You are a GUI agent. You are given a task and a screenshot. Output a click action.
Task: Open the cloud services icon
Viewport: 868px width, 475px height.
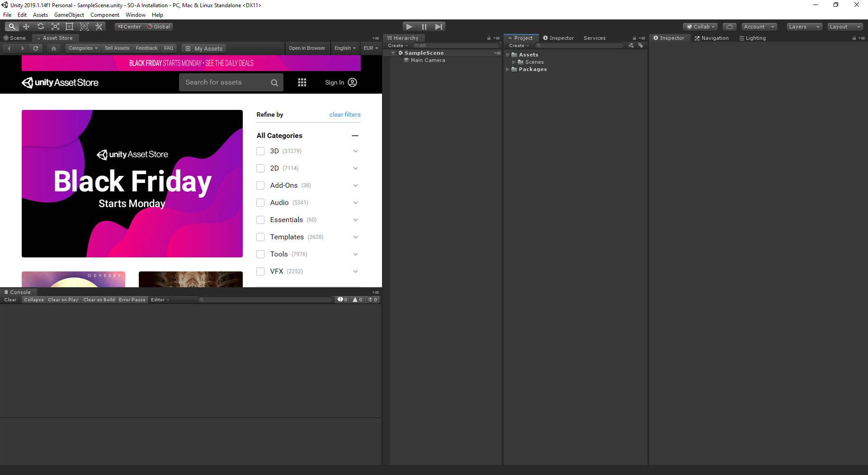729,27
